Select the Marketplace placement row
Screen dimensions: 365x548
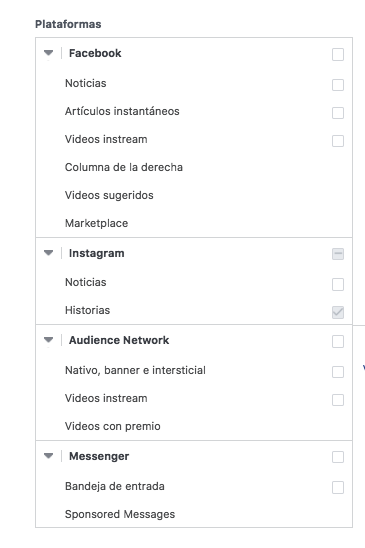[194, 223]
